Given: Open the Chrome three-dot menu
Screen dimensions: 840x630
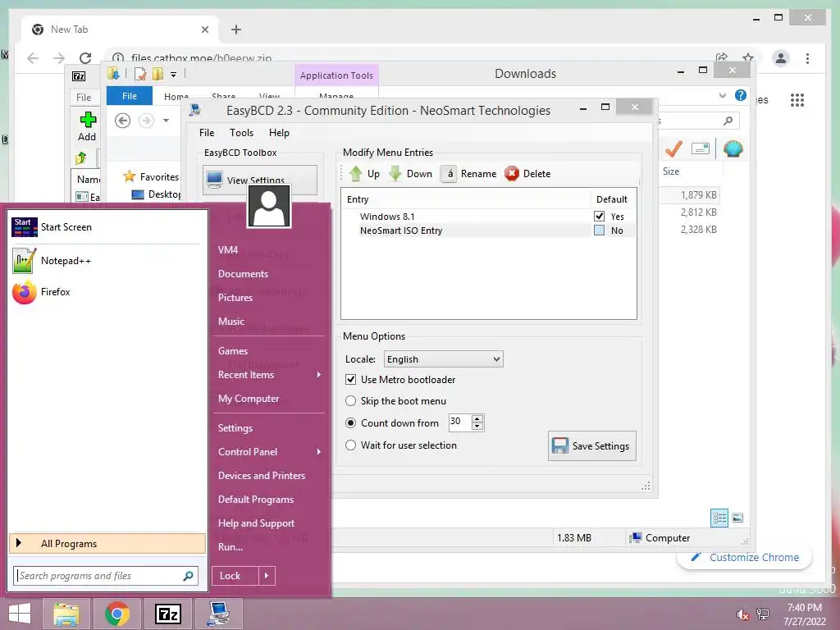Looking at the screenshot, I should click(x=807, y=58).
